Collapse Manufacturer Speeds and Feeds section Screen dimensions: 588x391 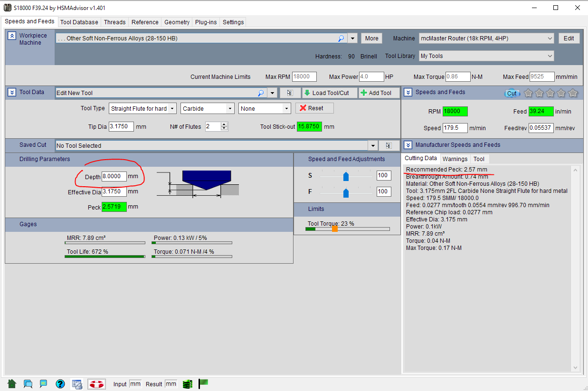408,145
